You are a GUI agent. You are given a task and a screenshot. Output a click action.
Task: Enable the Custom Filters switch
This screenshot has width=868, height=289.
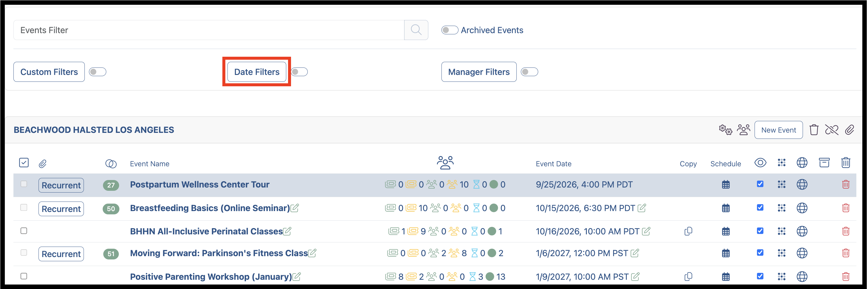[97, 72]
